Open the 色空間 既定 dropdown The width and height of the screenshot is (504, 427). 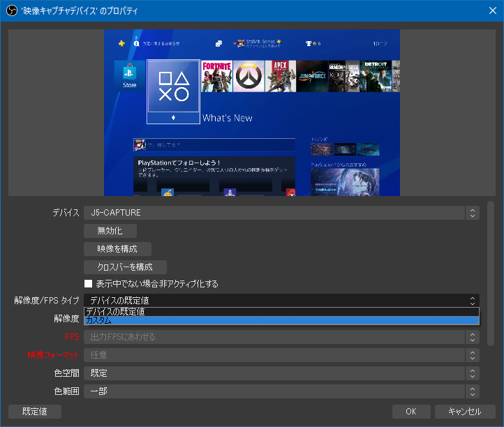coord(281,373)
